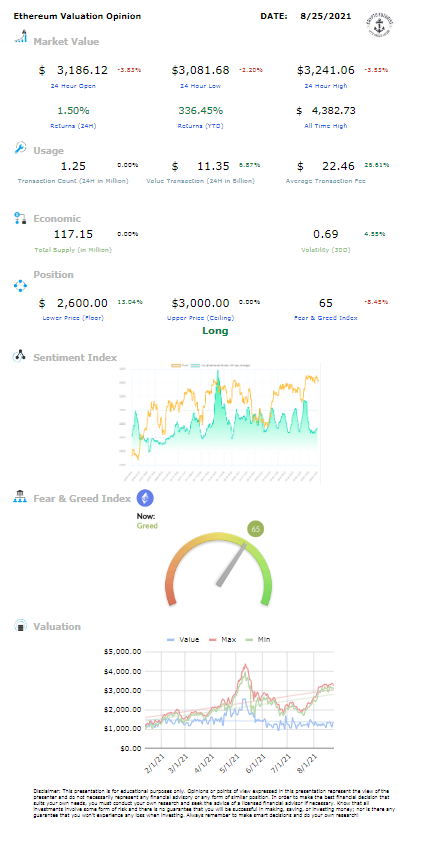The height and width of the screenshot is (842, 429).
Task: Click the Average Transaction Fee label
Action: [x=326, y=181]
